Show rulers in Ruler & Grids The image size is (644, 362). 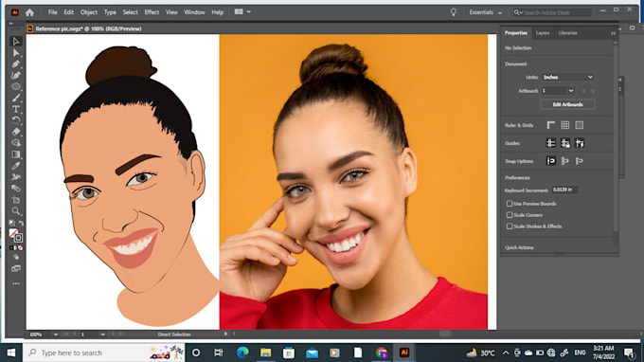[x=551, y=125]
